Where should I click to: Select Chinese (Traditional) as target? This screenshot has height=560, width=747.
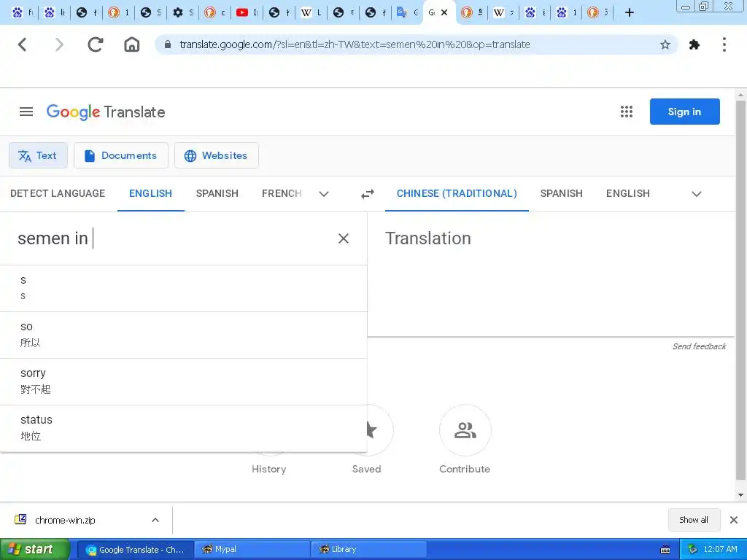click(x=457, y=194)
